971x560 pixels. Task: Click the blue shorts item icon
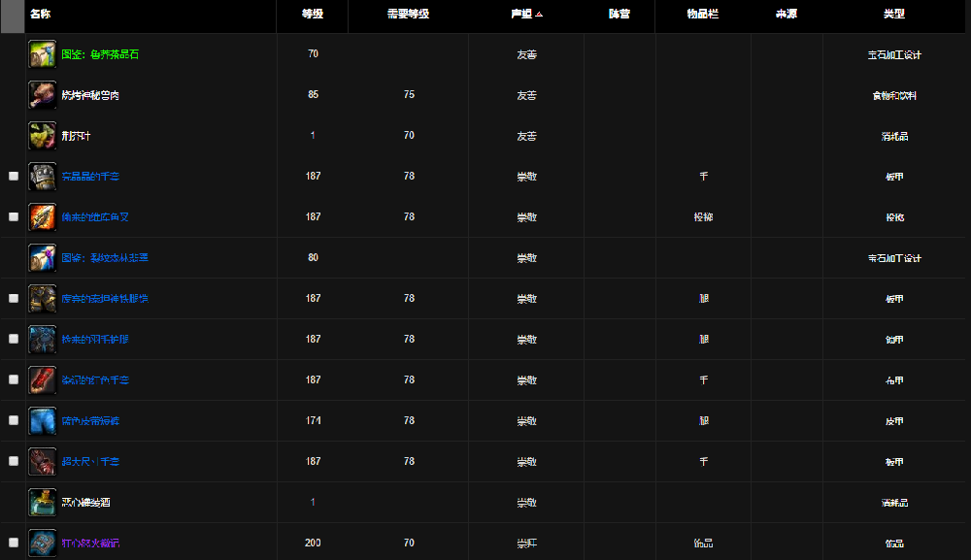click(42, 421)
